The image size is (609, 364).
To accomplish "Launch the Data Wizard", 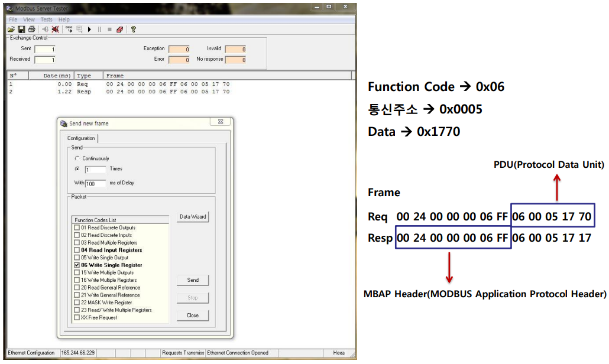I will click(x=192, y=216).
